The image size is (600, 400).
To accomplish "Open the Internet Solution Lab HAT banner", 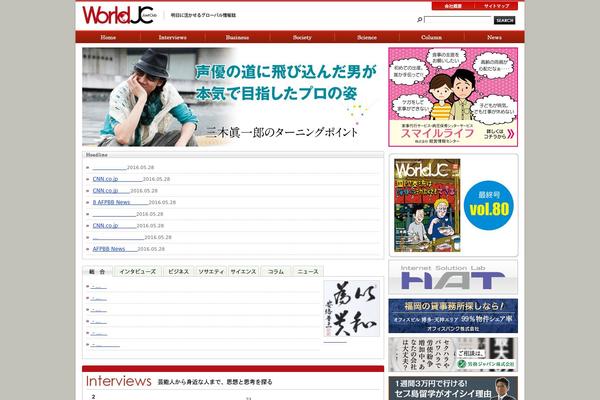I will (x=453, y=277).
